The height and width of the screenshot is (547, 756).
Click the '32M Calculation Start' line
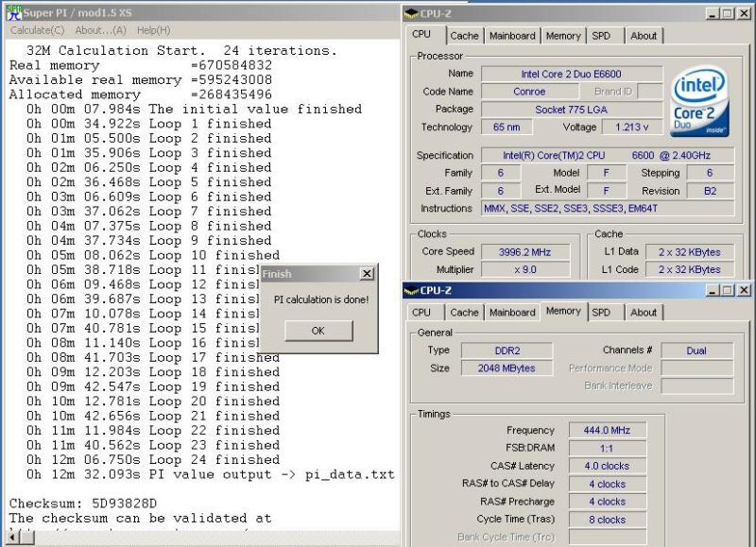click(x=181, y=51)
